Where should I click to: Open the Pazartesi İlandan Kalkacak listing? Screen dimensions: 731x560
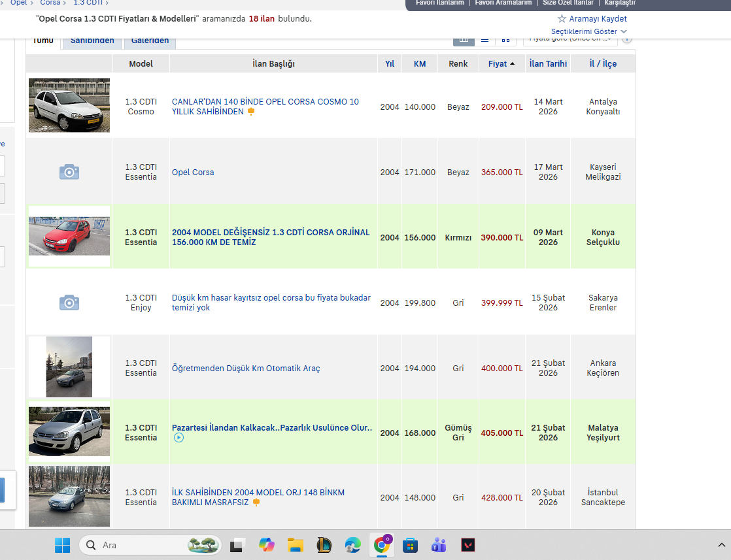(x=272, y=428)
